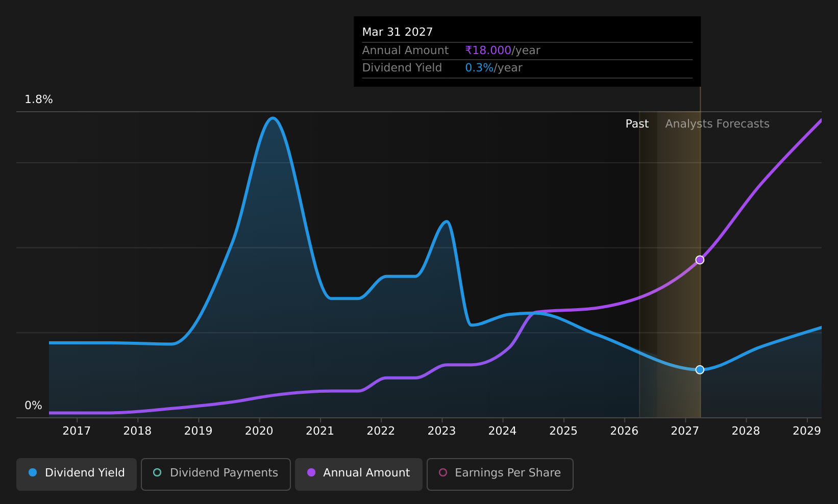This screenshot has width=838, height=504.
Task: Enable the Earnings Per Share series
Action: pos(500,474)
